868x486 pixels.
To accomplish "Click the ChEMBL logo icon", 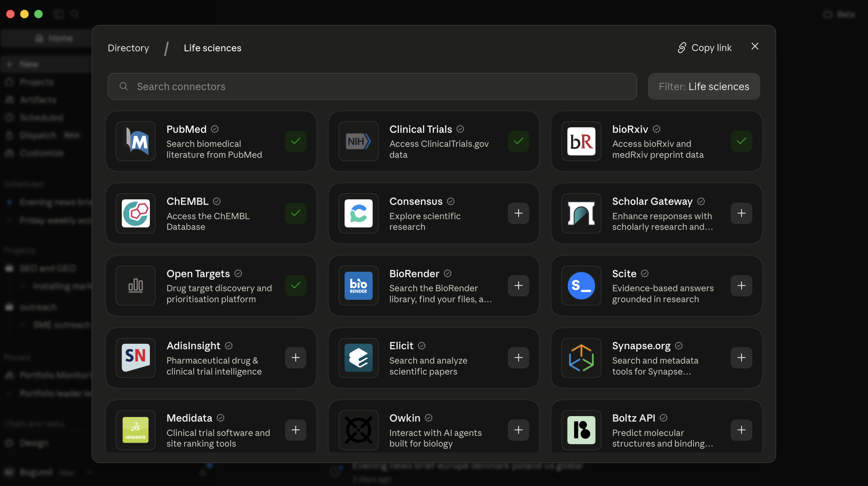I will [x=136, y=213].
